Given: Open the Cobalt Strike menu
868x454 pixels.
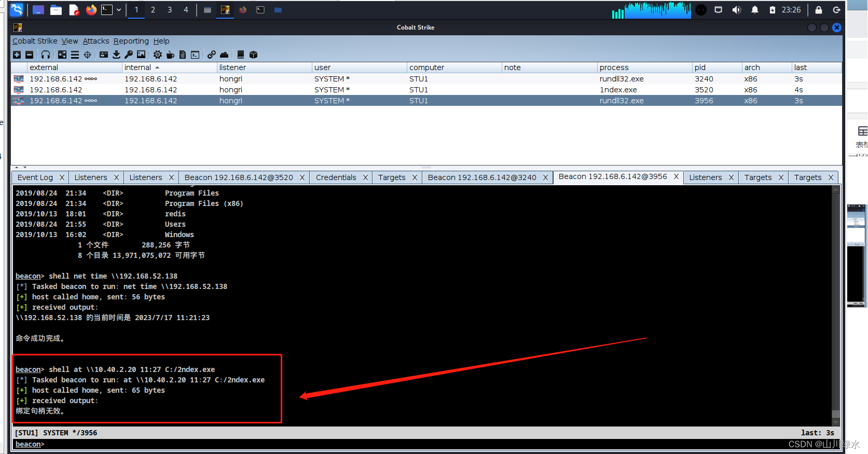Looking at the screenshot, I should 35,41.
